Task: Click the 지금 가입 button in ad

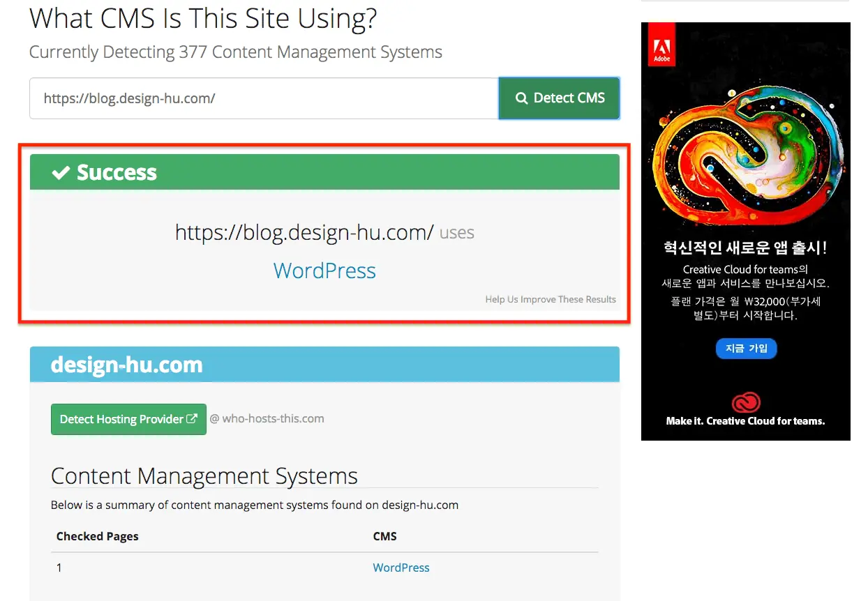Action: pos(746,349)
